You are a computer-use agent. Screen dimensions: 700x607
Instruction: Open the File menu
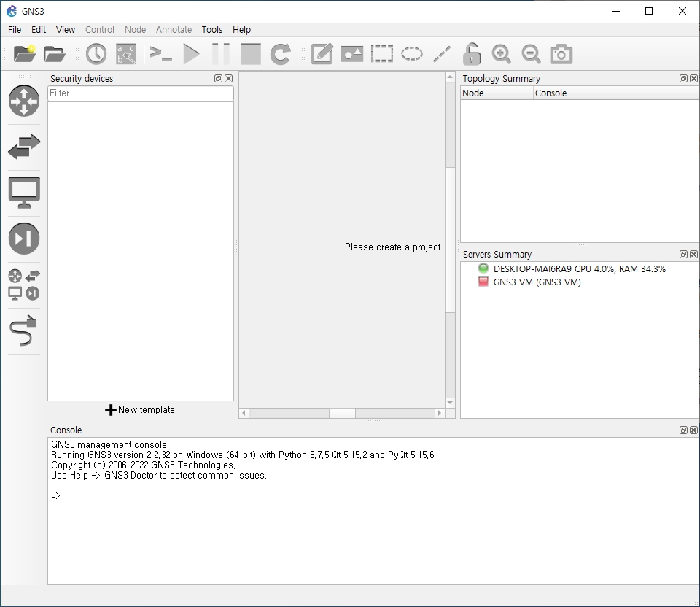[15, 29]
